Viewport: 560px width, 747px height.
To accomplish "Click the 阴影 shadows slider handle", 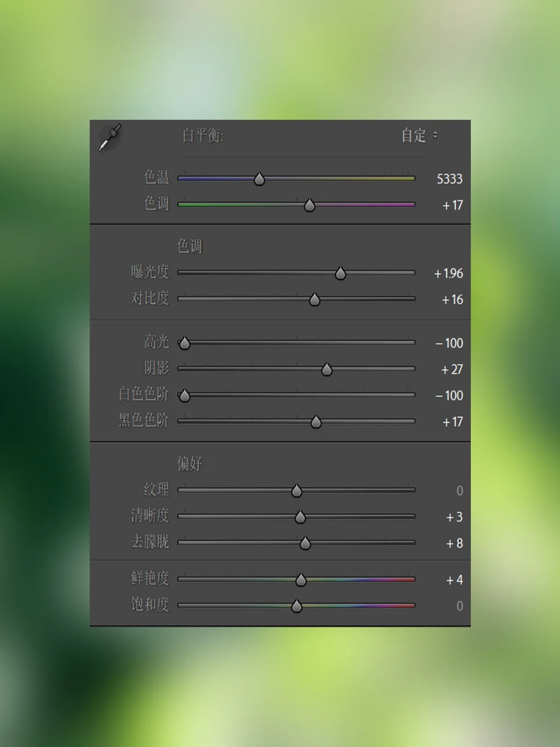I will coord(326,370).
